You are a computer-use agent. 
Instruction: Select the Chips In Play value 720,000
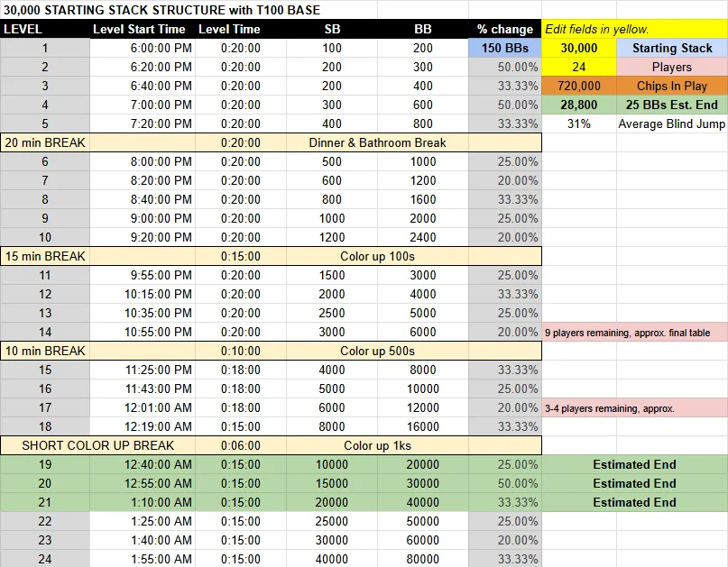[578, 86]
